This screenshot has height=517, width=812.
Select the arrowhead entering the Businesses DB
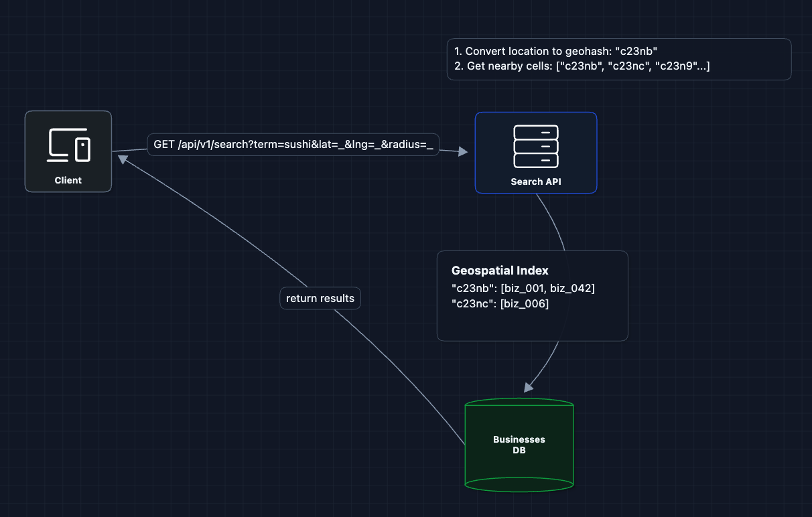529,386
